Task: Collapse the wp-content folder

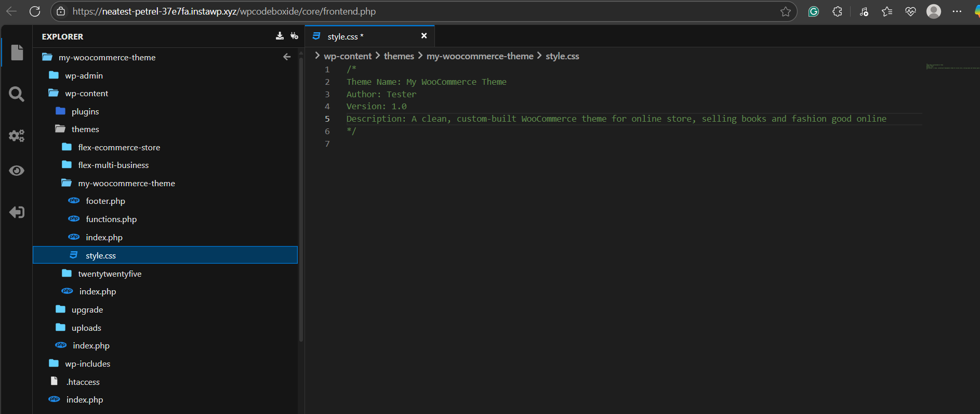Action: (x=86, y=93)
